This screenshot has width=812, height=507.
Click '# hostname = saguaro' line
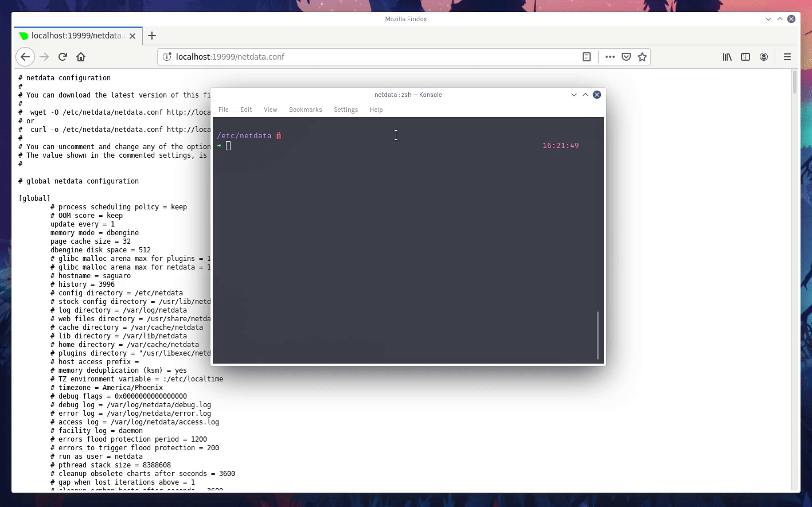tap(91, 276)
